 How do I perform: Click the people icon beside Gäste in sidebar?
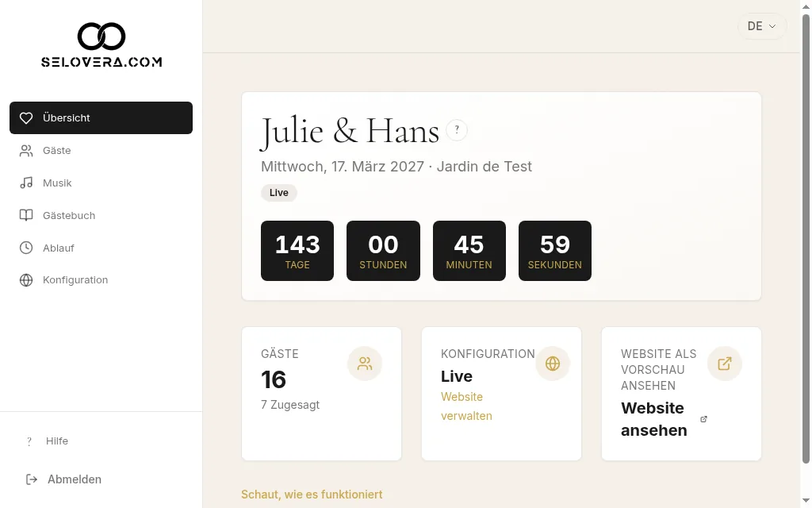(26, 151)
